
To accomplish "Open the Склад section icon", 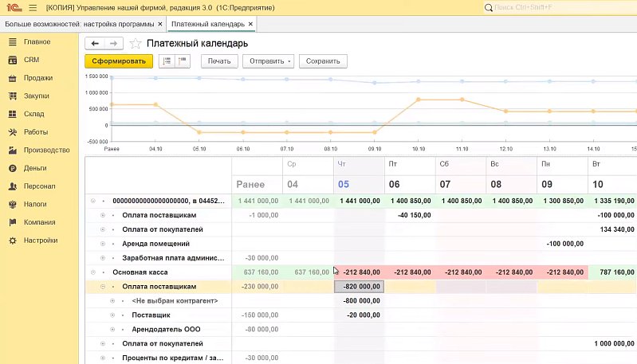I will [x=13, y=114].
